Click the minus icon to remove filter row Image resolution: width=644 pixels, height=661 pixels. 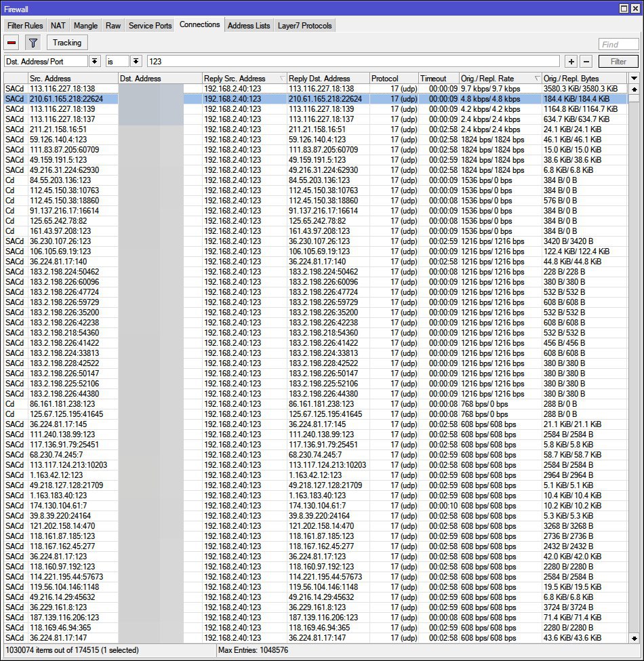pos(586,62)
